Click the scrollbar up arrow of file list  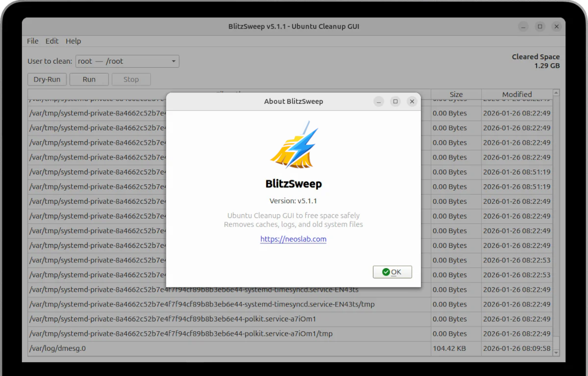556,92
